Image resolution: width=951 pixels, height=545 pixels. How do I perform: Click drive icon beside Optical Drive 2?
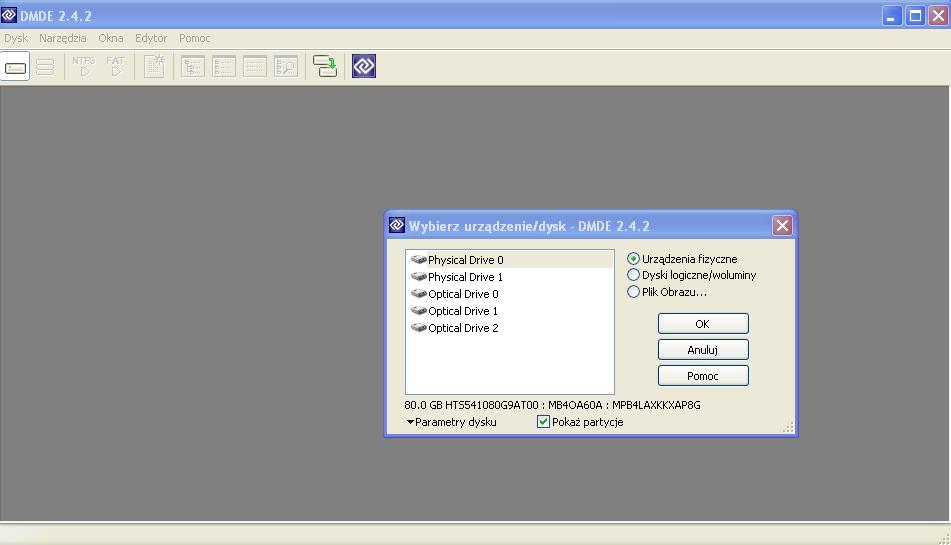click(x=418, y=327)
